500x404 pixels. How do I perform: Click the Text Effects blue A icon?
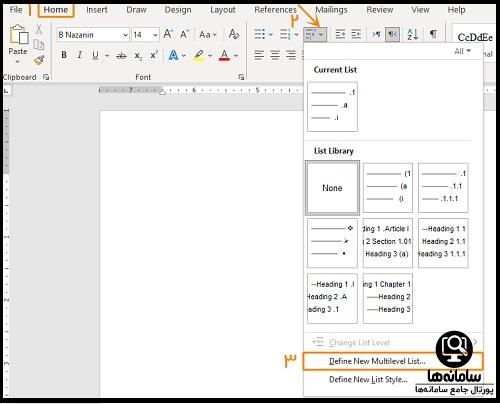tap(173, 55)
